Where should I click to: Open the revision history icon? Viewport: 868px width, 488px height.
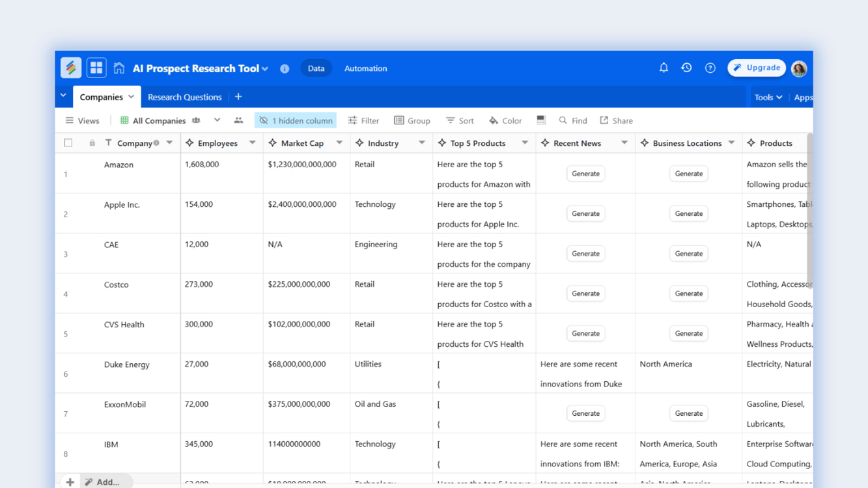click(686, 68)
